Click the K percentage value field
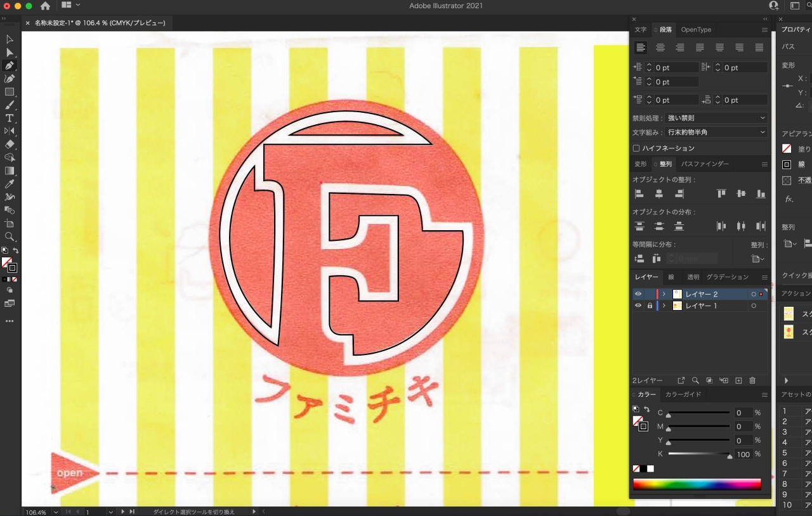Image resolution: width=812 pixels, height=516 pixels. (743, 455)
